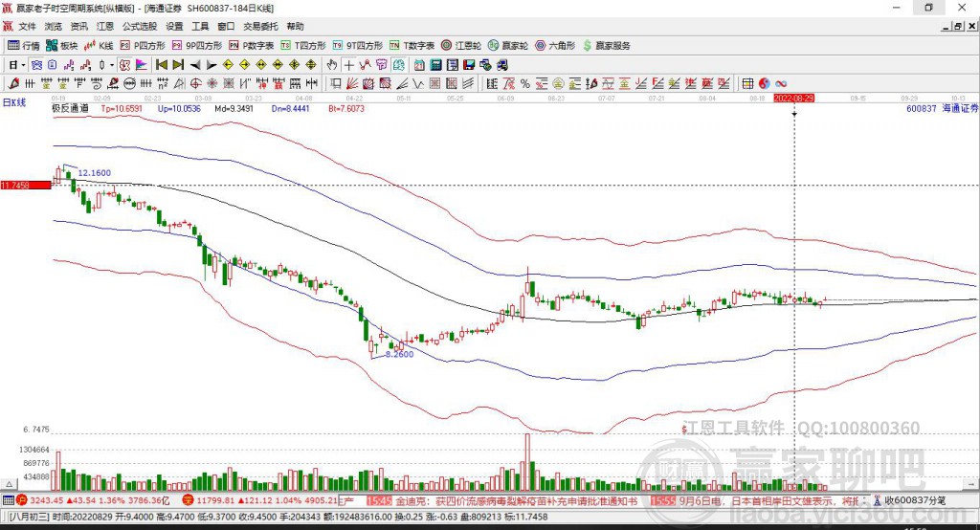Screen dimensions: 980x530
Task: Open the 9T四方形 tool
Action: pos(358,46)
